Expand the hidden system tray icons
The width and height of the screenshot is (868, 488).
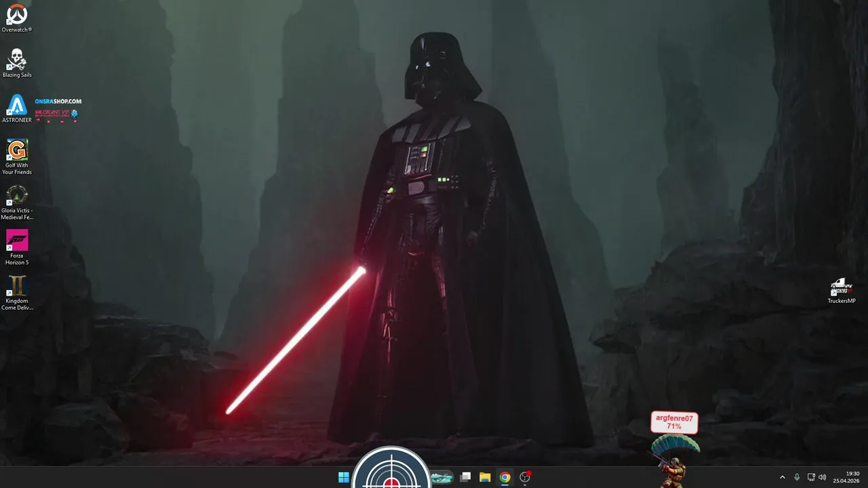[782, 477]
